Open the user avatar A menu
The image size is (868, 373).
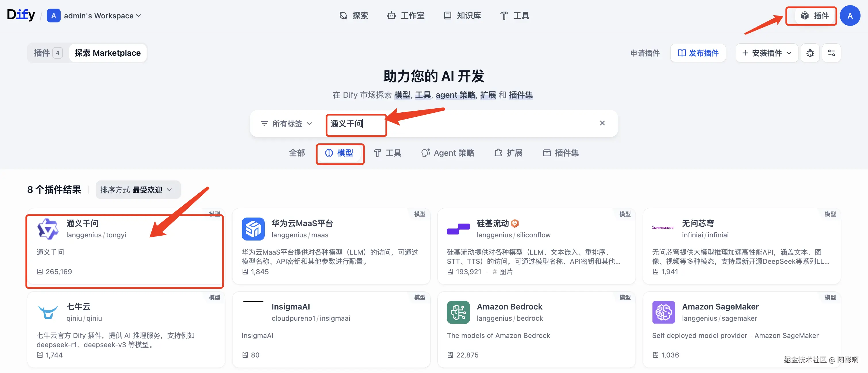click(x=850, y=16)
